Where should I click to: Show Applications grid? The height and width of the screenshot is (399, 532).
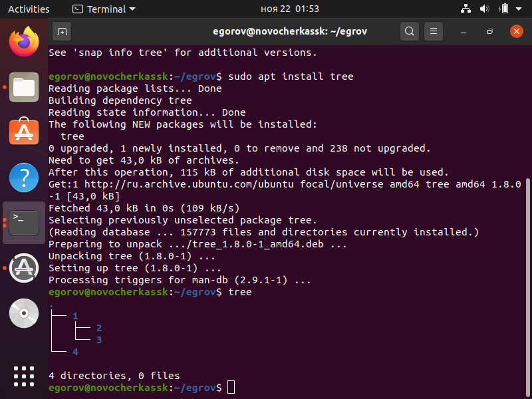tap(24, 376)
